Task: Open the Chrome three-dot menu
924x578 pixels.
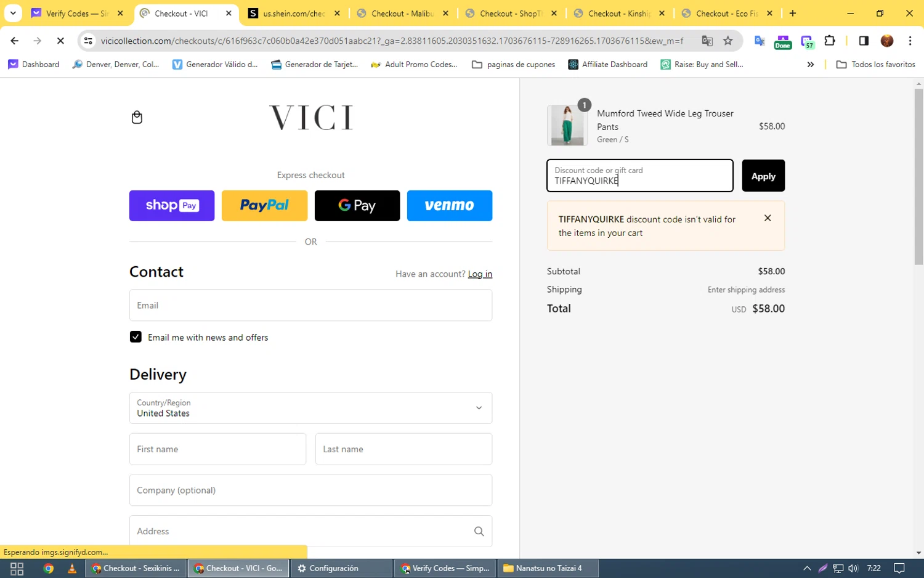Action: (910, 41)
